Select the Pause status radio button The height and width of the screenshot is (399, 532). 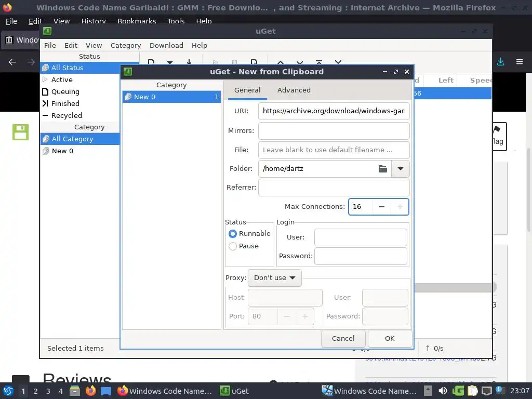pos(232,246)
